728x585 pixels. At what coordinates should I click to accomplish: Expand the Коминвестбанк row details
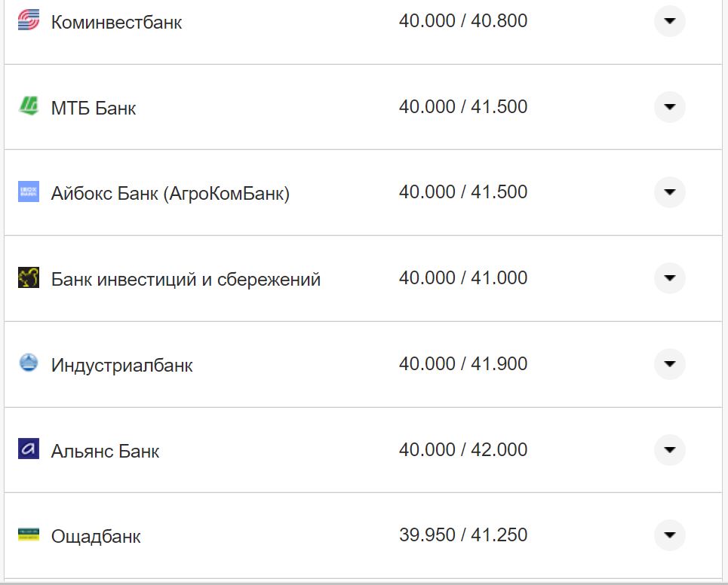669,21
